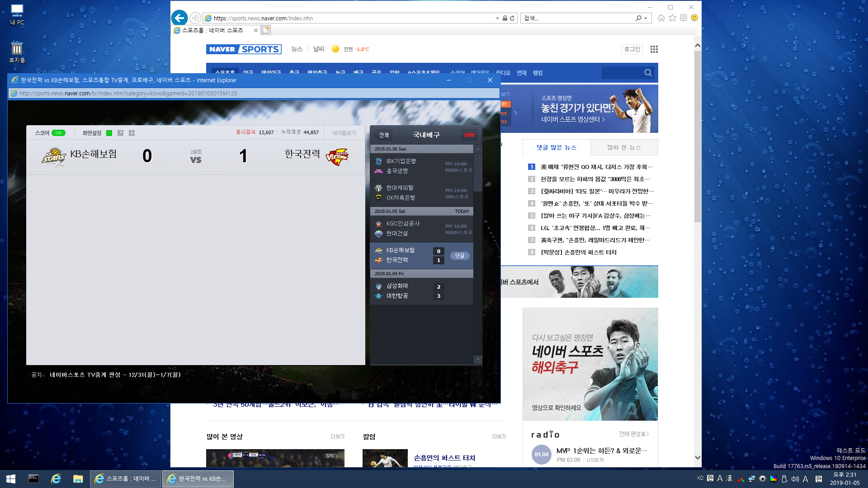Click 더보기 next to 많이 본 영상

click(337, 436)
